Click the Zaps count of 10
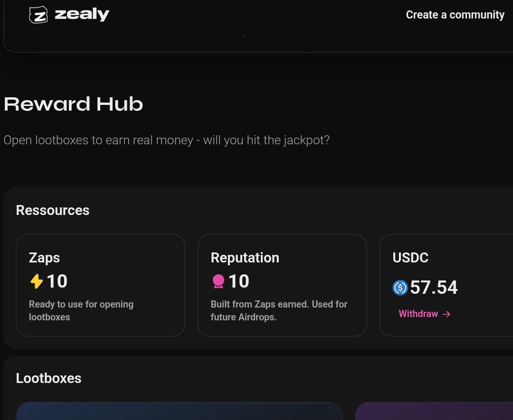This screenshot has height=420, width=513. [x=57, y=281]
